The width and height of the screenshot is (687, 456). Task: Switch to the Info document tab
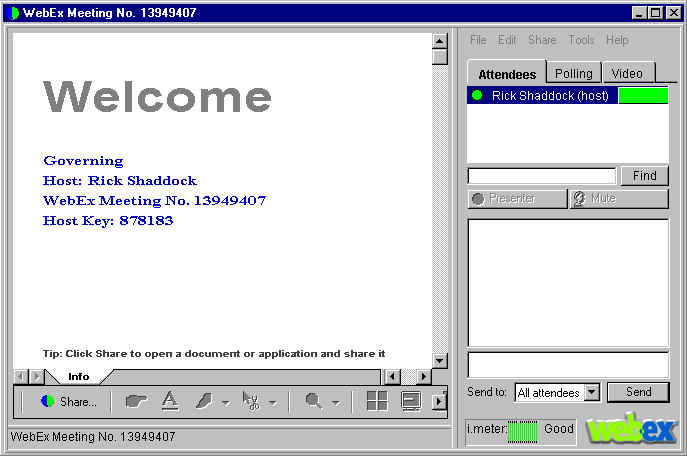pyautogui.click(x=78, y=377)
